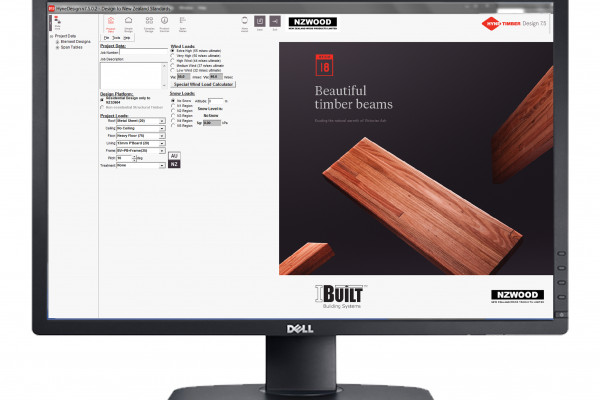This screenshot has width=600, height=400.
Task: Click the NZWOOD logo in the toolbar
Action: (x=313, y=23)
